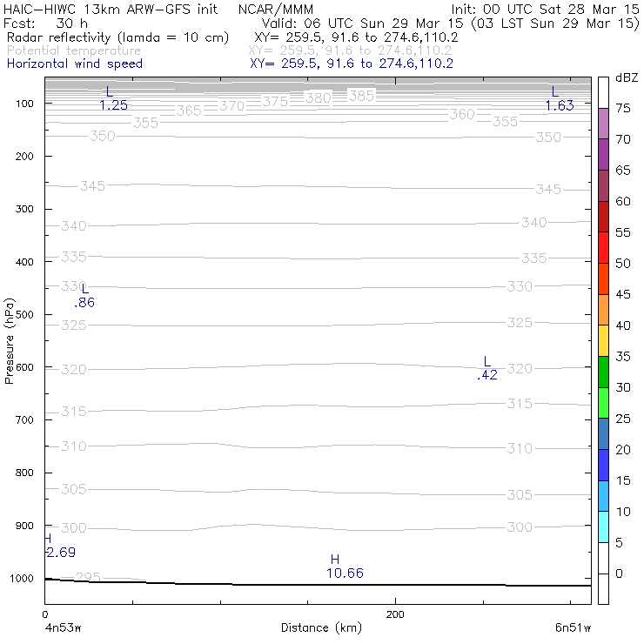
Task: Click the bright red 50–55 dBZ band
Action: click(x=603, y=248)
